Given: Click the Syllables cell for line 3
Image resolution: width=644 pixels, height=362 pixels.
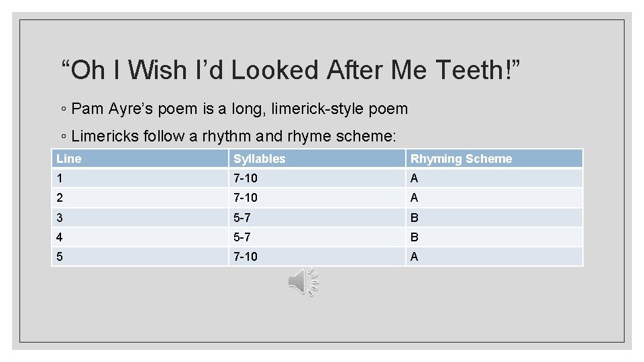Looking at the screenshot, I should point(317,217).
